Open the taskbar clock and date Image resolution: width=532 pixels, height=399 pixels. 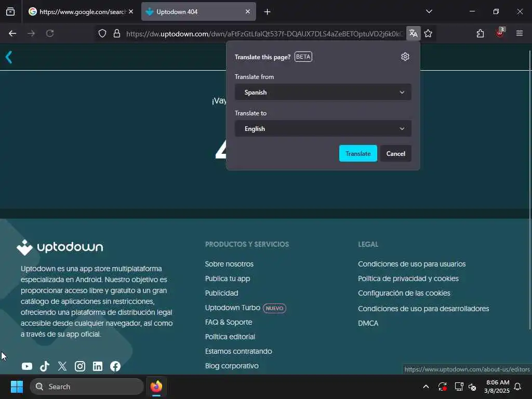(x=497, y=387)
